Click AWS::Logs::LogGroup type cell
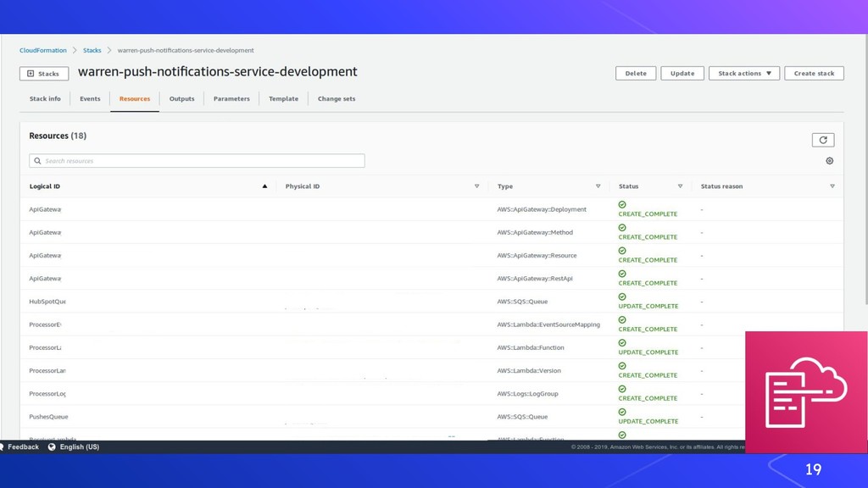 pyautogui.click(x=527, y=394)
